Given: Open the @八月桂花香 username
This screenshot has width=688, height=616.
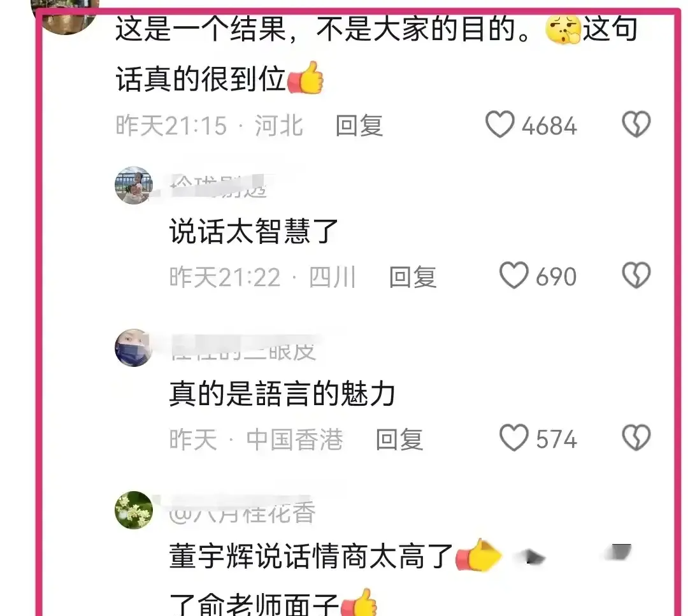Looking at the screenshot, I should click(242, 513).
